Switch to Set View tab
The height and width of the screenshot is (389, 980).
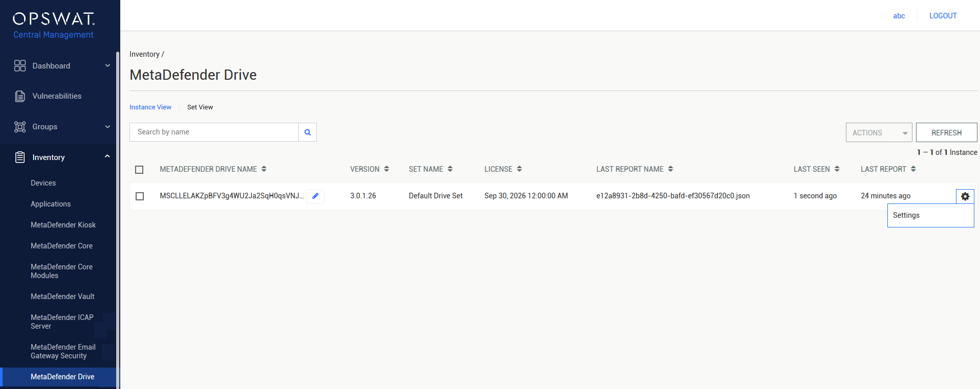click(x=200, y=107)
